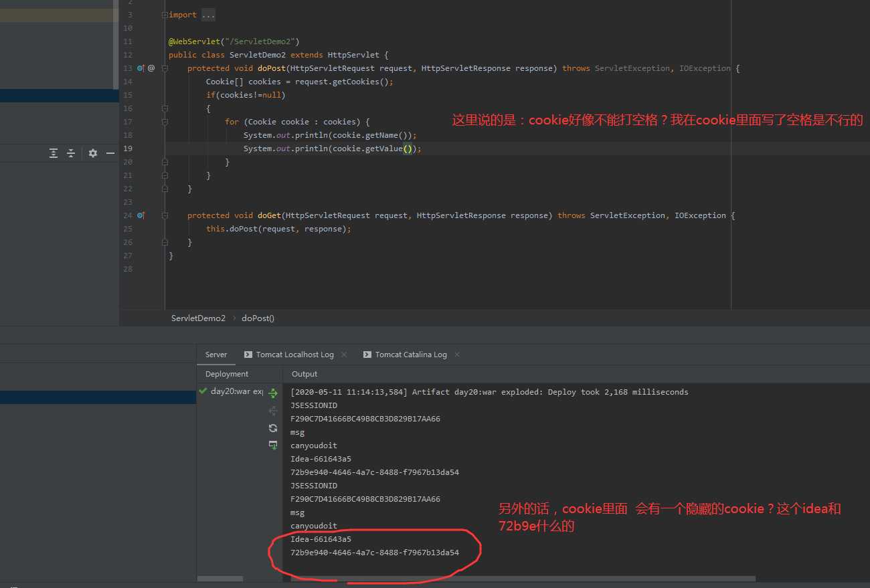The height and width of the screenshot is (588, 870).
Task: Close the Tomcat Catalina Log tab
Action: (x=458, y=355)
